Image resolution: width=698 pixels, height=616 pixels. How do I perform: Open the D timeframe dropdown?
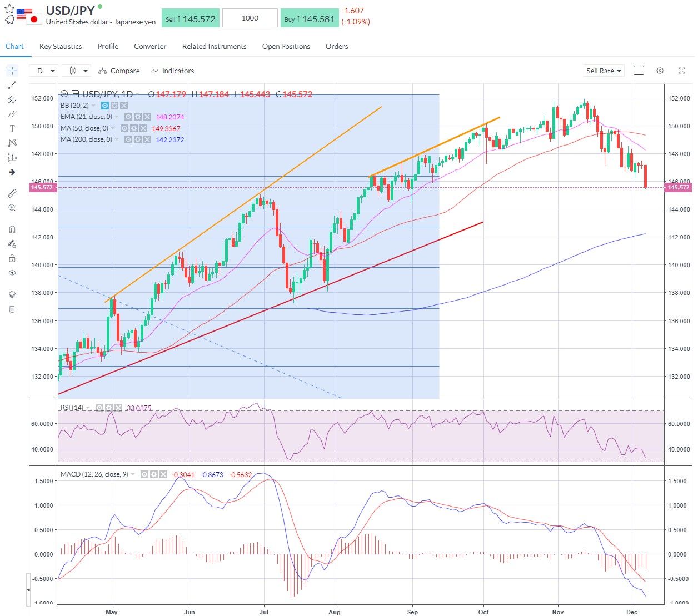43,71
